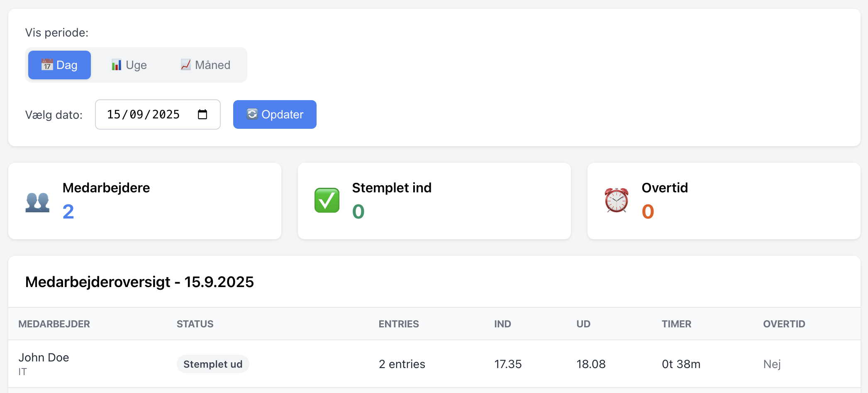
Task: Click the Medarbejdere people icon
Action: pos(37,201)
